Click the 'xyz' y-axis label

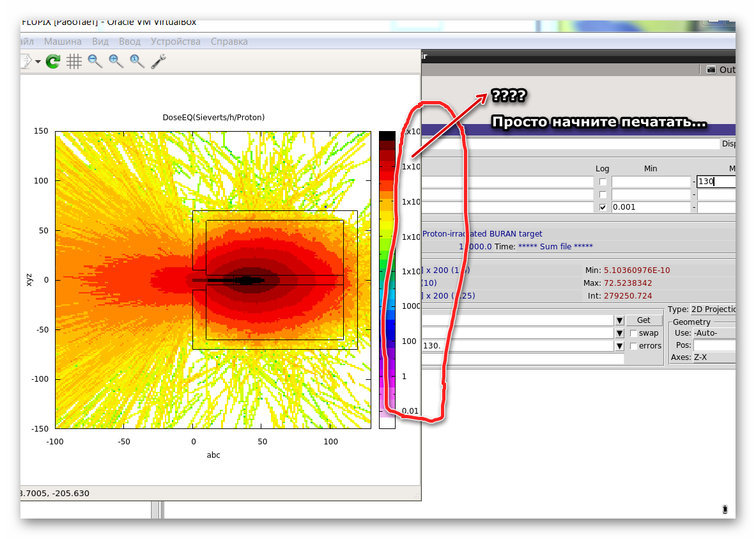coord(29,280)
